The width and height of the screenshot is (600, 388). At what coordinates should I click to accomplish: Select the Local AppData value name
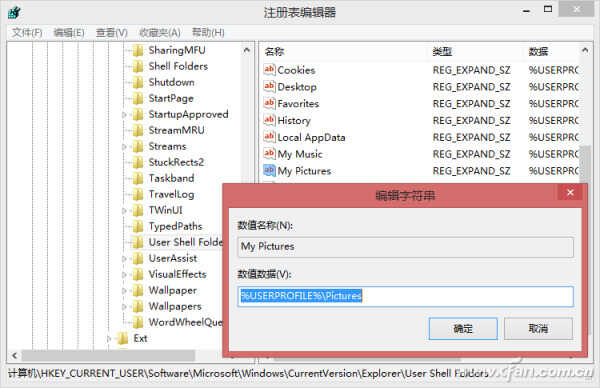coord(311,137)
